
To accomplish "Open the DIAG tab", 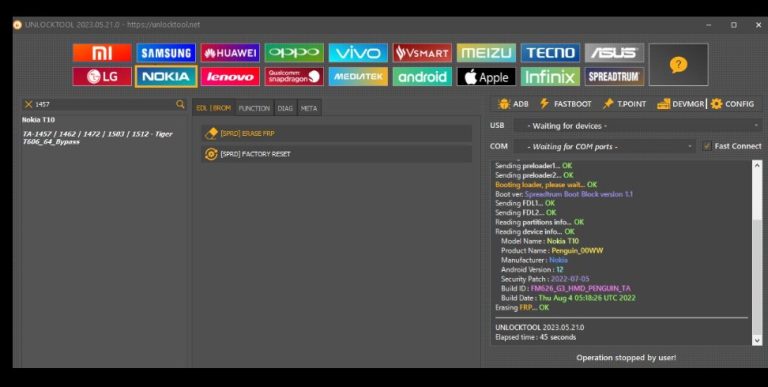I will 285,108.
